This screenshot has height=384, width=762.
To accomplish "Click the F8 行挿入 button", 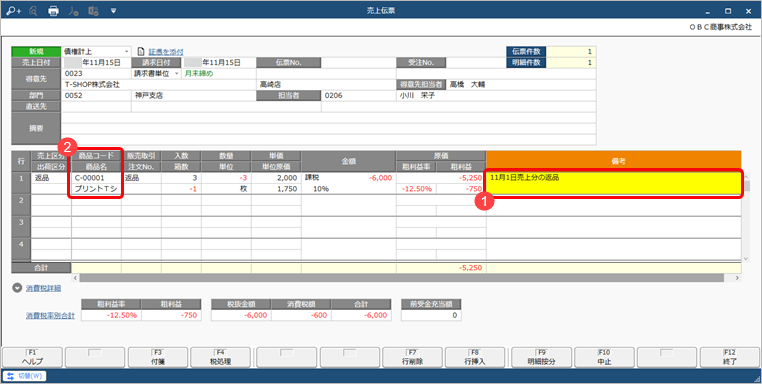I will (x=475, y=357).
